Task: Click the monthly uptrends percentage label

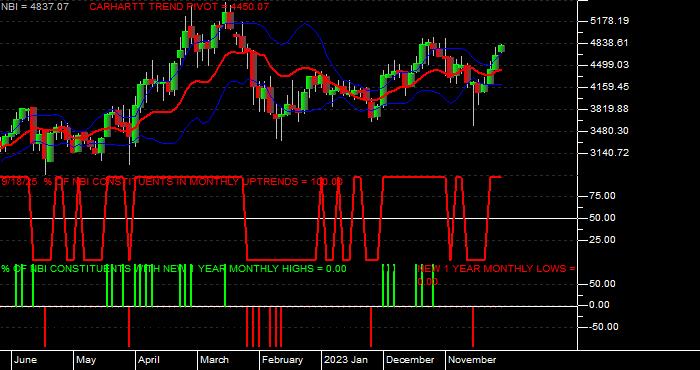Action: [x=172, y=182]
